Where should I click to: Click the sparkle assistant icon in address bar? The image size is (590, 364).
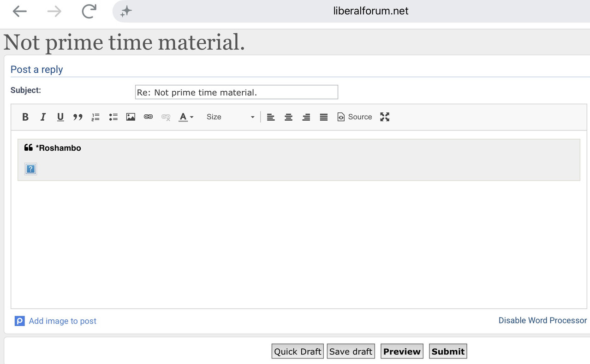126,12
